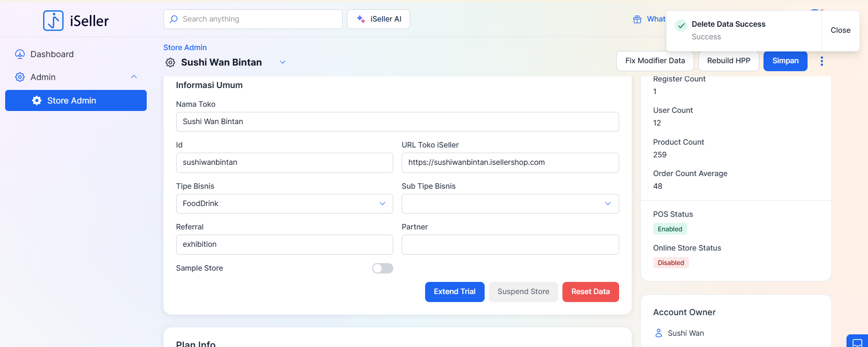Click the gear icon beside Sushi Wan Bintan
This screenshot has height=347, width=868.
171,63
